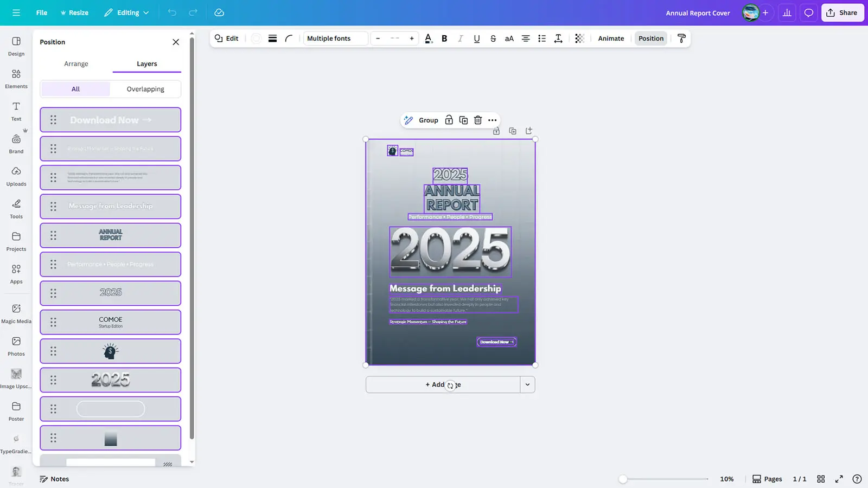Toggle italic text formatting
The image size is (868, 488).
click(x=461, y=38)
